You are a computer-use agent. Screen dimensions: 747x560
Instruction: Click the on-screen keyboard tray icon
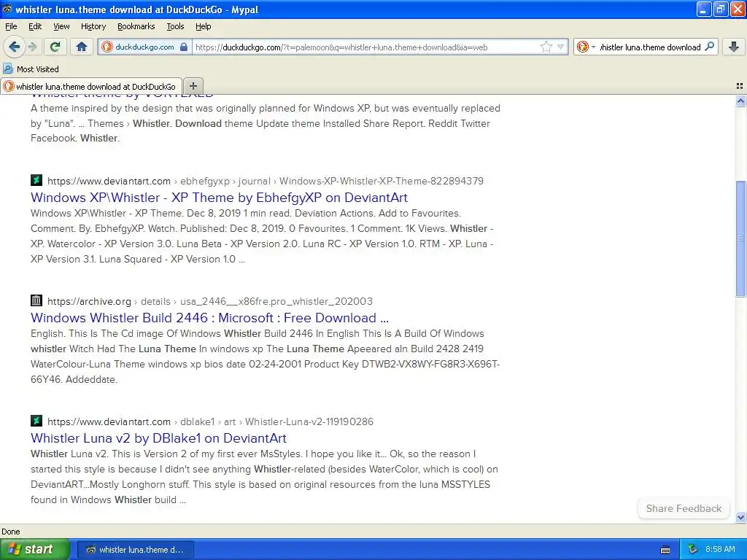pos(665,550)
